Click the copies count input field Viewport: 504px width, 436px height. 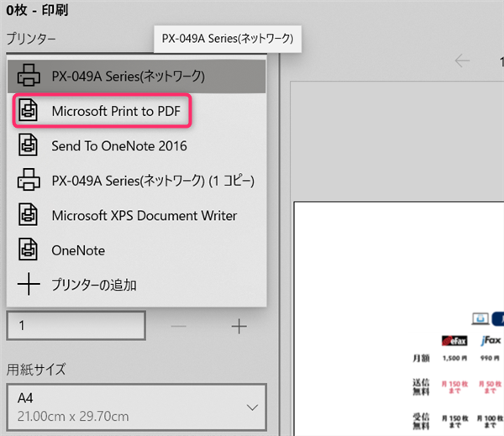76,325
